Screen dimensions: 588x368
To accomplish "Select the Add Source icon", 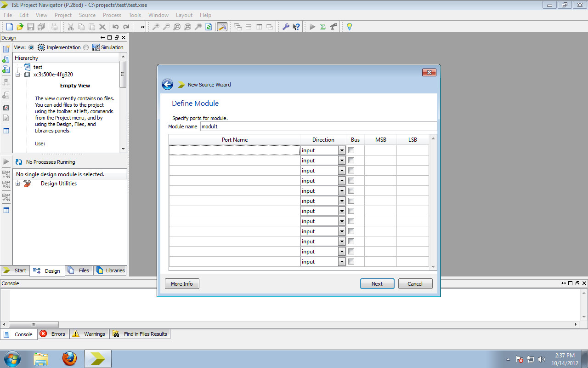I will click(6, 59).
